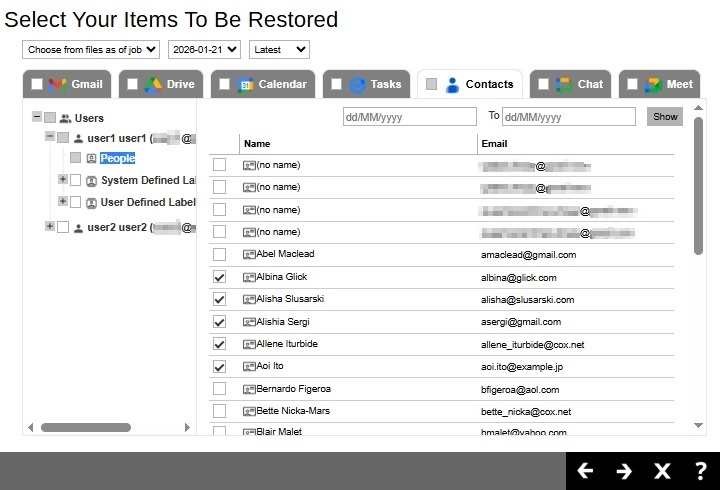Check the Abel Maclead contact checkbox
Image resolution: width=720 pixels, height=490 pixels.
(x=220, y=254)
